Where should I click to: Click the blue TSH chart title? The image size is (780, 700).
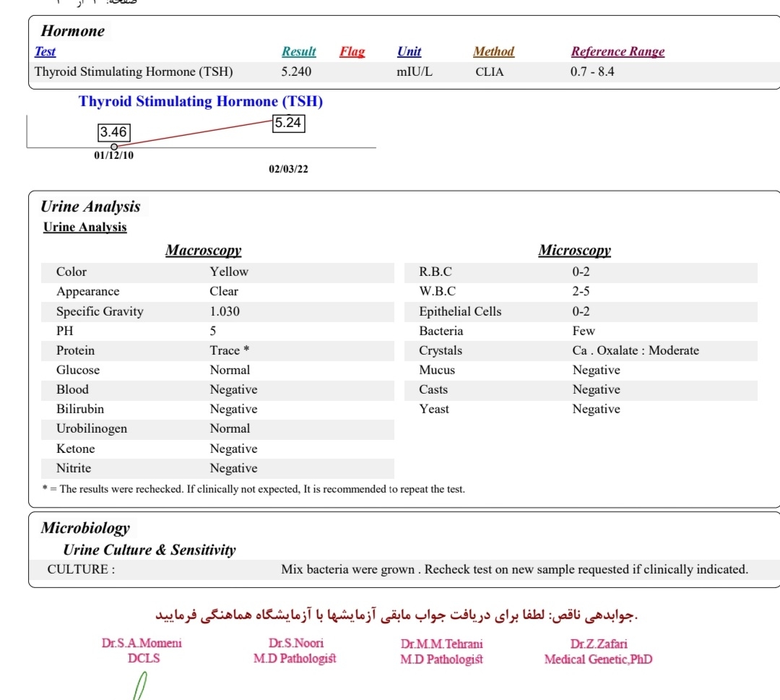pos(201,101)
